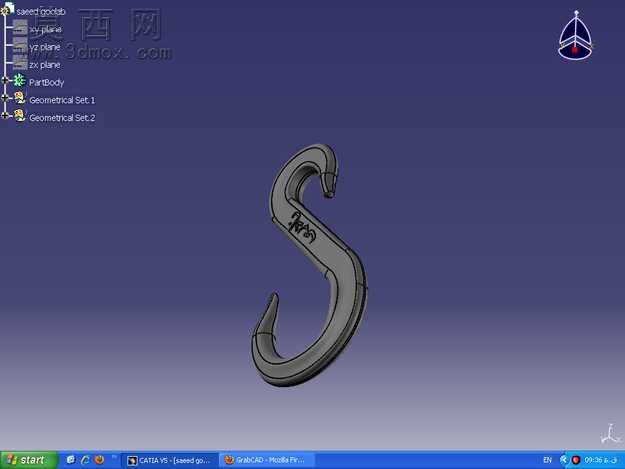The height and width of the screenshot is (469, 625).
Task: Select the Geometrical Set.1 label
Action: click(x=62, y=100)
